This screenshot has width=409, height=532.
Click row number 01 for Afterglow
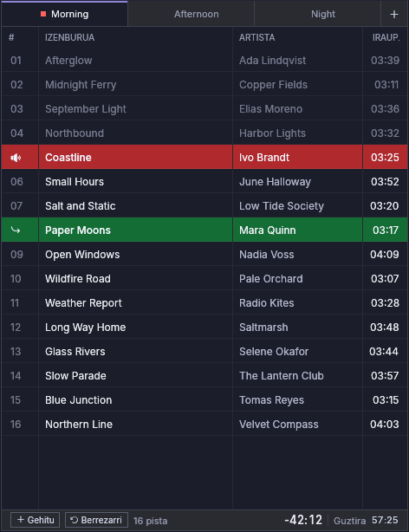tap(16, 61)
